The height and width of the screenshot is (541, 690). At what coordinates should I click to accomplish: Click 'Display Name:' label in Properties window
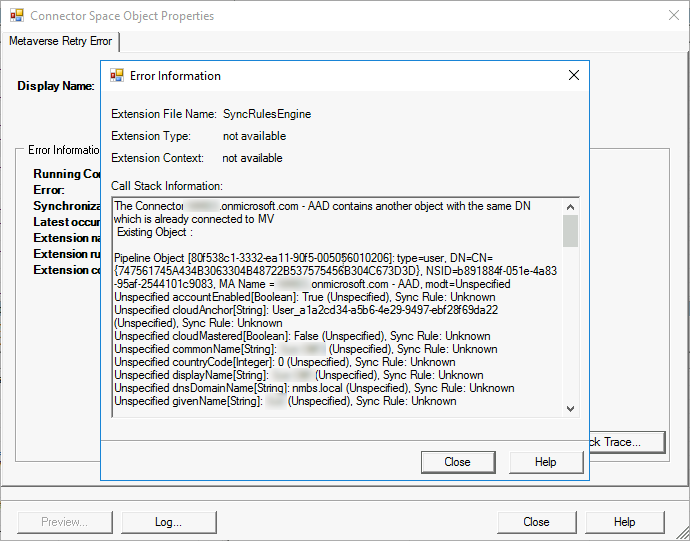[x=56, y=86]
